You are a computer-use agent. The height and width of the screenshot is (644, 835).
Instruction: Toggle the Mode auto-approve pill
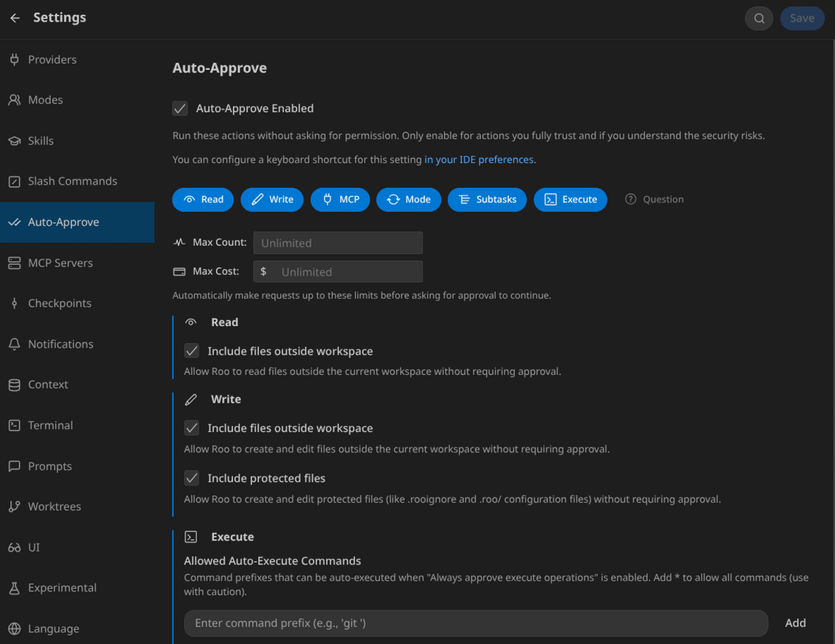coord(409,200)
